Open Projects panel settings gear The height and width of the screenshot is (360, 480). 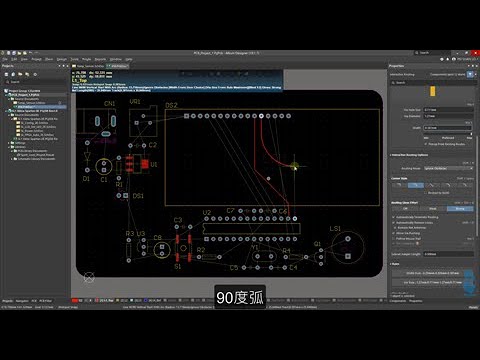coord(35,74)
